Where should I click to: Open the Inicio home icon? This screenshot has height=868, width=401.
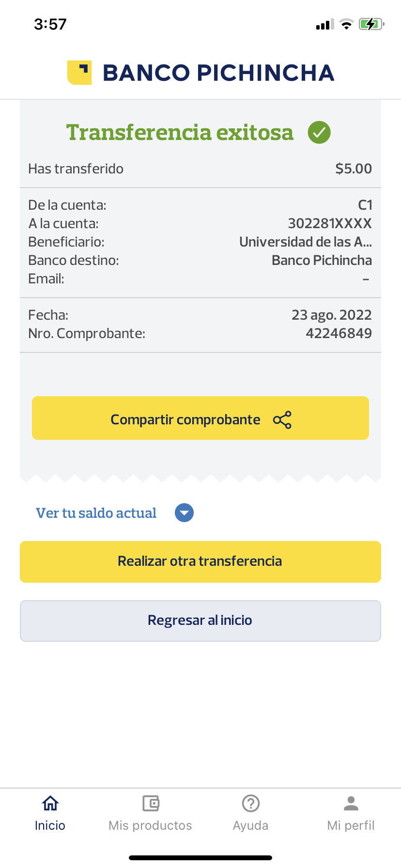(50, 804)
